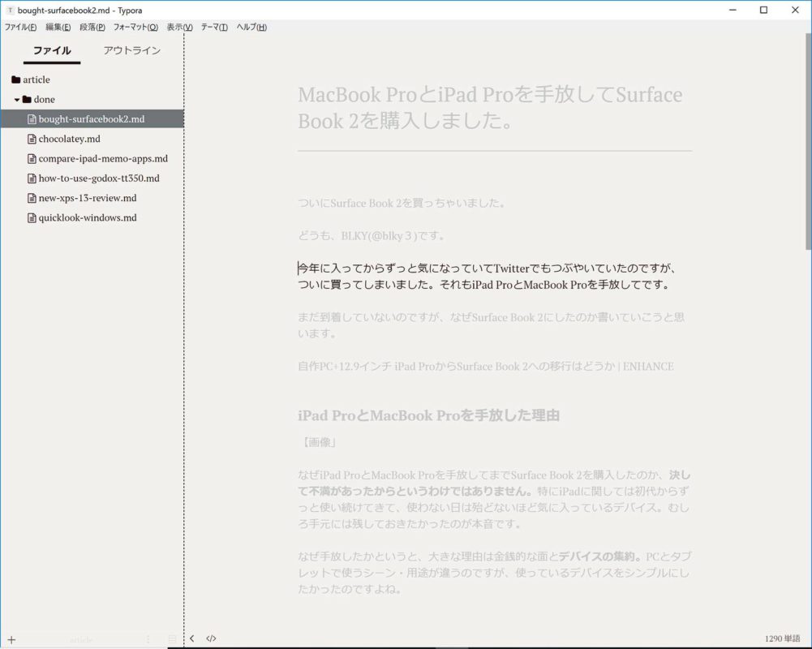Open sidebar footer vertical dots menu
812x649 pixels.
coord(148,639)
